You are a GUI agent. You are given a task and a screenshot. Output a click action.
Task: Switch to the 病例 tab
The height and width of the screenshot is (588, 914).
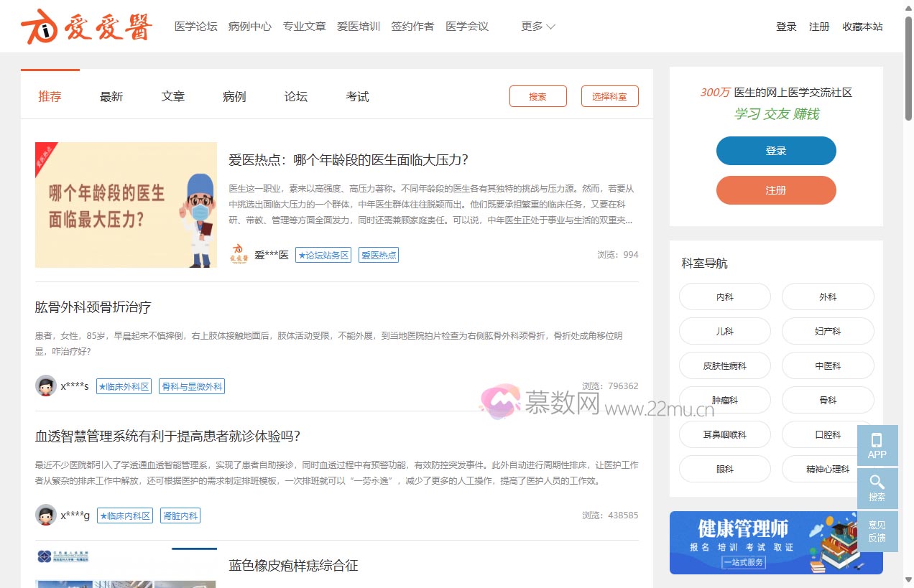pyautogui.click(x=234, y=95)
